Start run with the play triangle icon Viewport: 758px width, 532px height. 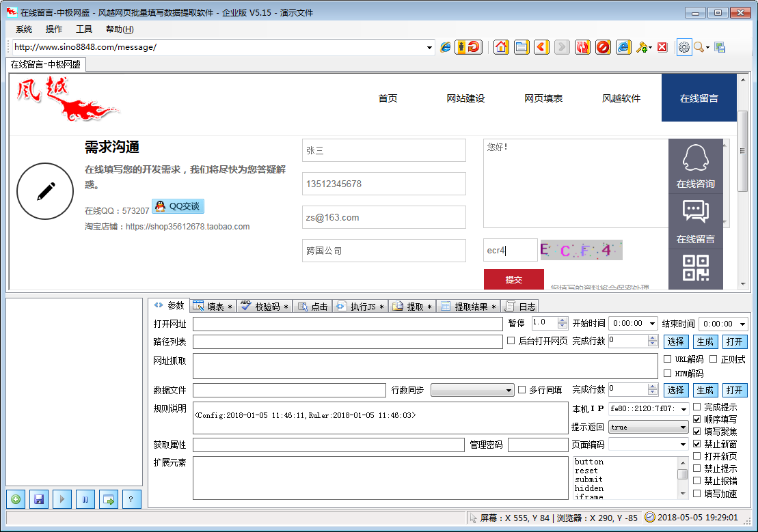pyautogui.click(x=62, y=499)
